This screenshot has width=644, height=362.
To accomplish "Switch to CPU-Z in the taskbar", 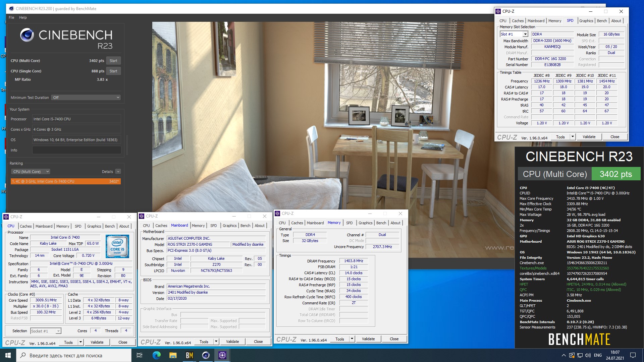I will pyautogui.click(x=222, y=355).
